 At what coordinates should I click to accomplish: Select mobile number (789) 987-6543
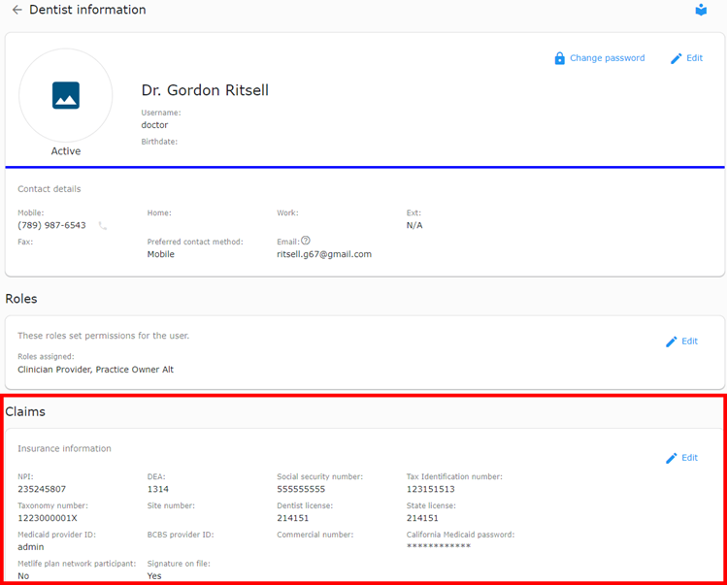[x=51, y=225]
